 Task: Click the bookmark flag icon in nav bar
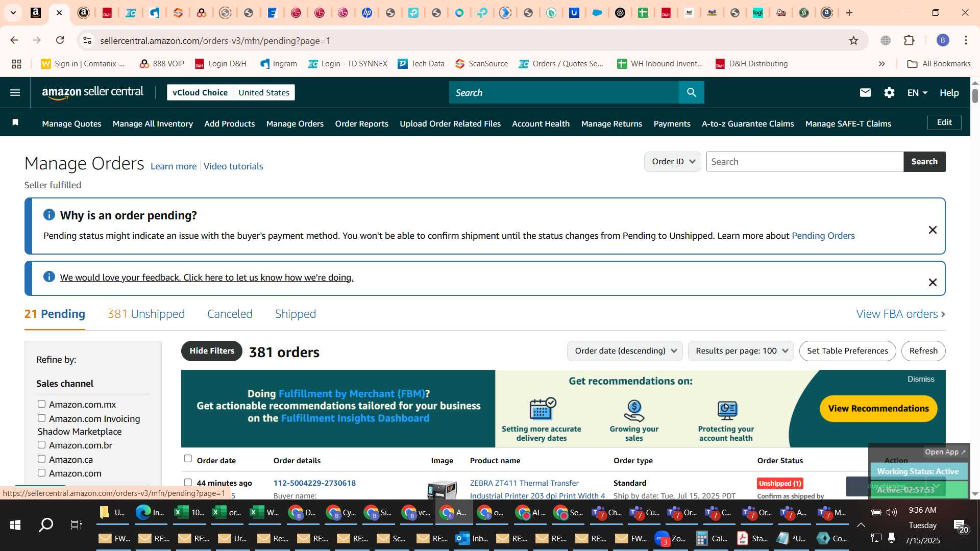coord(15,122)
